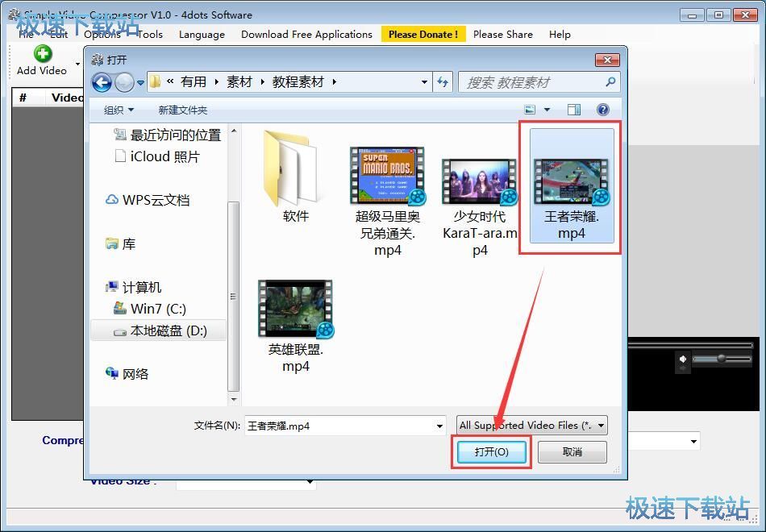Click the Forward navigation arrow in dialog
This screenshot has width=766, height=532.
pyautogui.click(x=124, y=82)
